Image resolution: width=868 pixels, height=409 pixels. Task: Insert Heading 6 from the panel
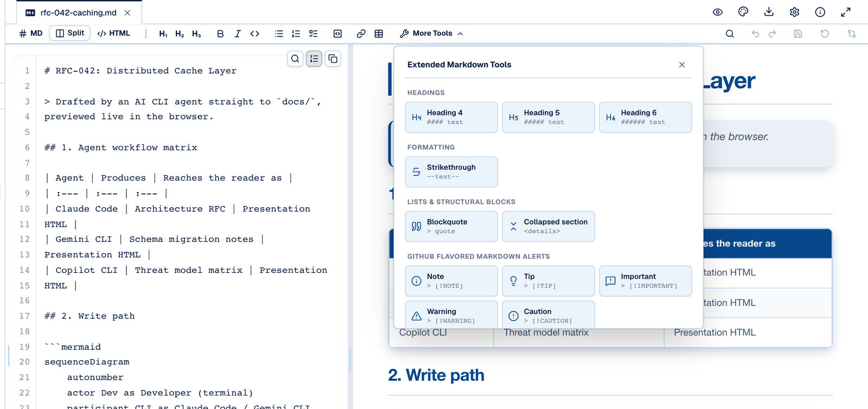(x=646, y=117)
